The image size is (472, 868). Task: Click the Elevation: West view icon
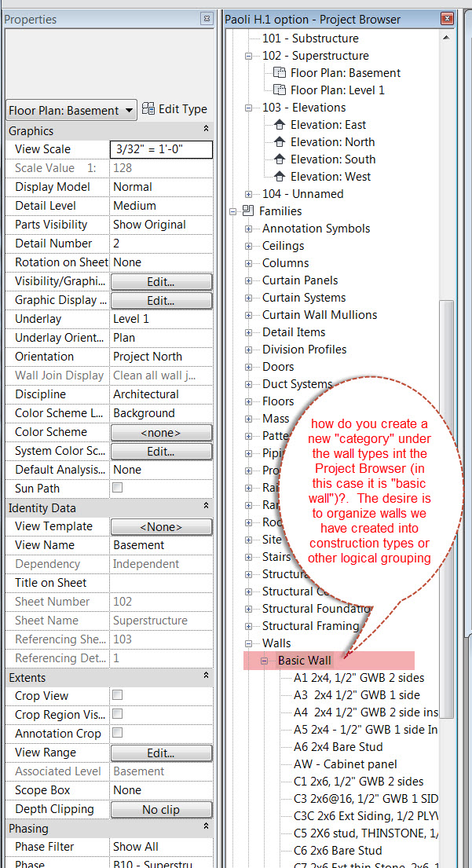280,177
